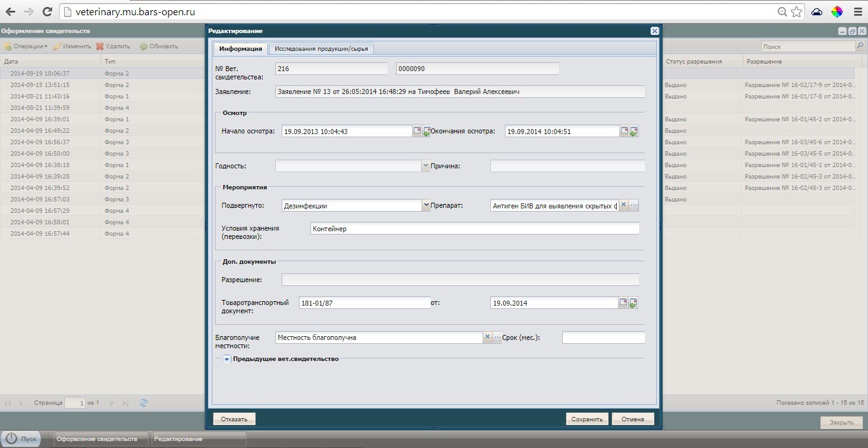Click calendar icon for Окончания осмотра
The image size is (868, 448).
(624, 131)
